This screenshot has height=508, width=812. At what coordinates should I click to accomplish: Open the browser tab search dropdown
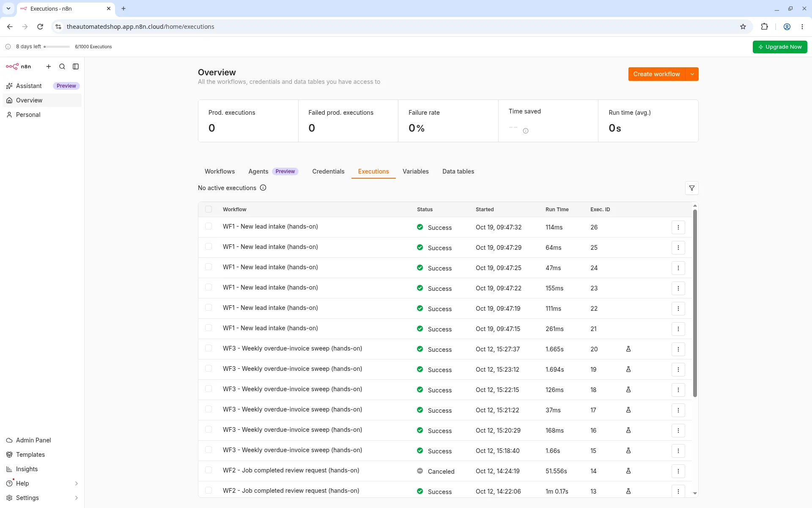click(x=8, y=8)
